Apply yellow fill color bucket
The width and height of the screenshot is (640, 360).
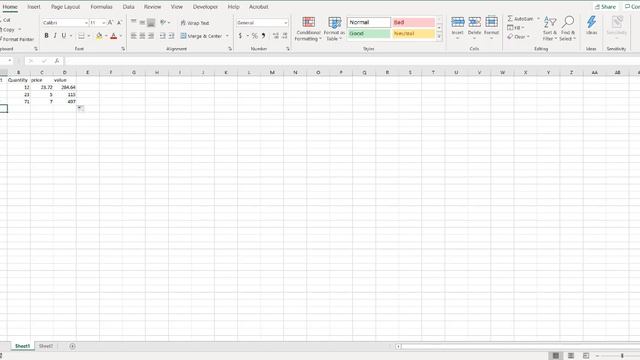click(x=99, y=36)
